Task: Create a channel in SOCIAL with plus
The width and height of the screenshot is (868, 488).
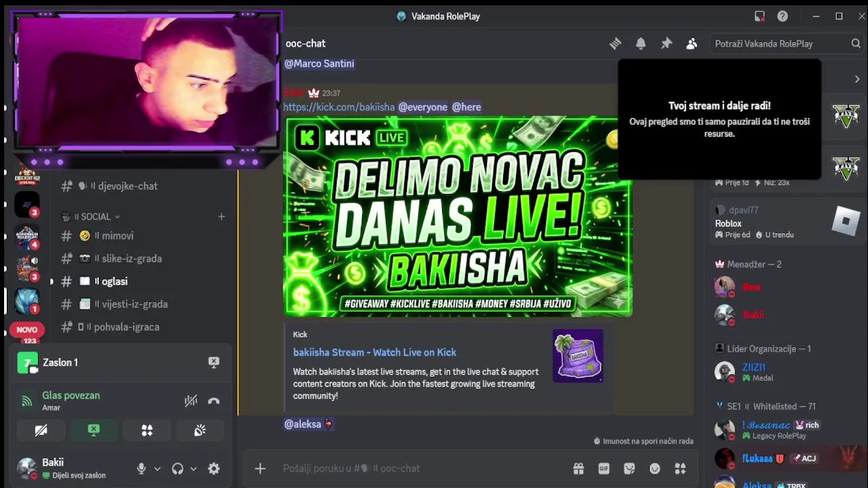Action: [221, 217]
